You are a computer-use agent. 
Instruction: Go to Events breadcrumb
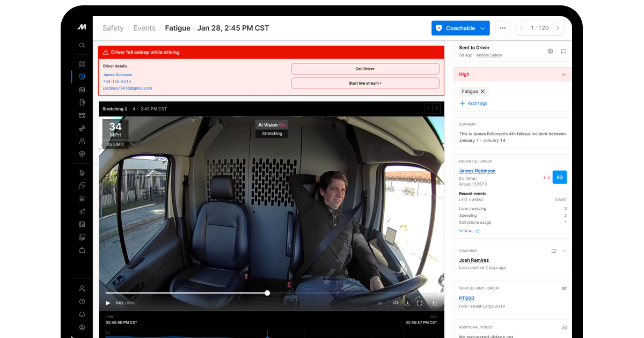(x=144, y=28)
